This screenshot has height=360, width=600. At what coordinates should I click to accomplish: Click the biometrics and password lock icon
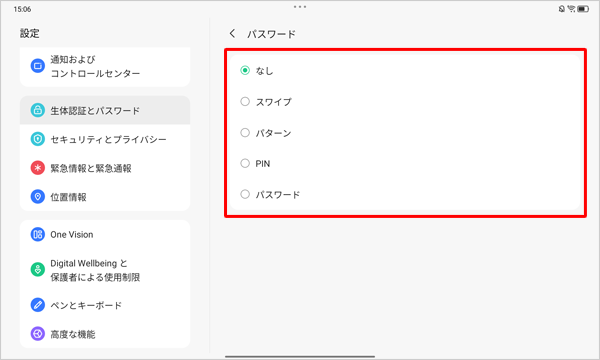click(38, 110)
